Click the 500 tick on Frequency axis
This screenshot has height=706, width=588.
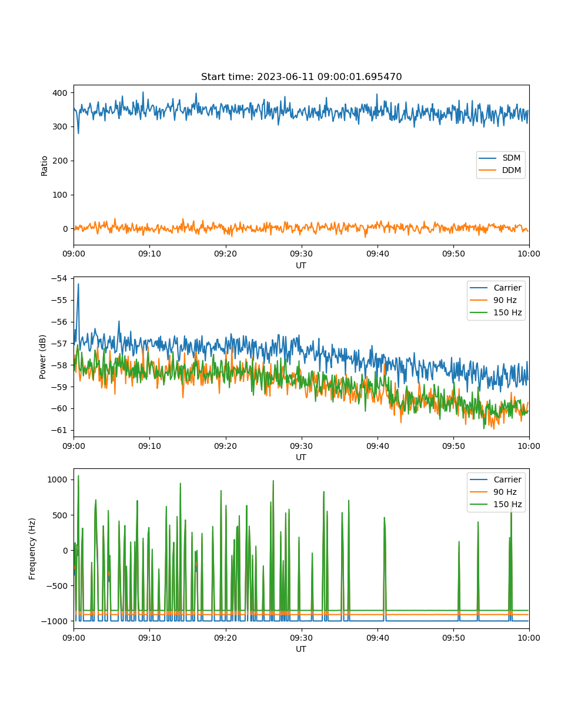(61, 515)
